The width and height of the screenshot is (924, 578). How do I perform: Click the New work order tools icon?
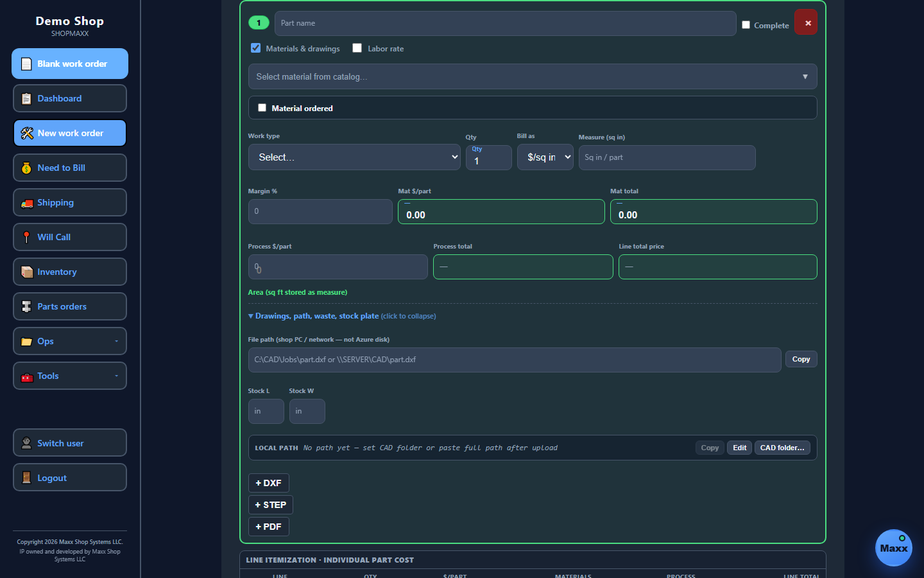point(26,133)
